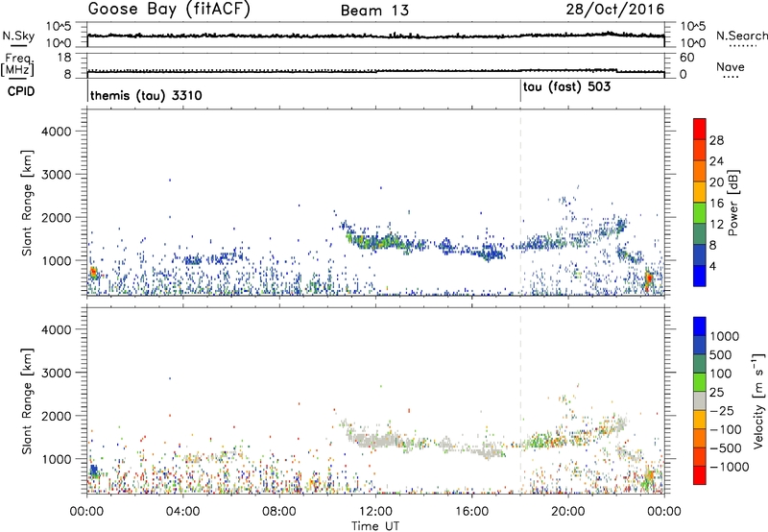Click the blue velocity echo patch near 00:15 UT
The width and height of the screenshot is (768, 532).
[93, 472]
